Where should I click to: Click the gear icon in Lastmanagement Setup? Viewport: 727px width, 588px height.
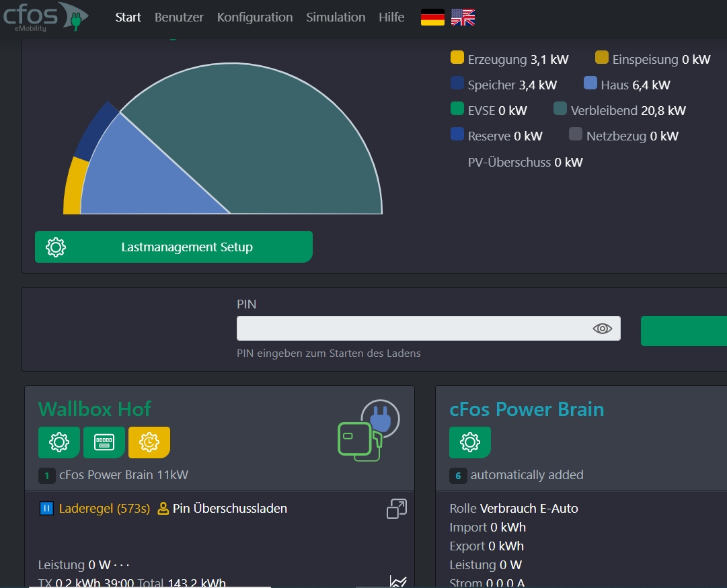click(56, 247)
